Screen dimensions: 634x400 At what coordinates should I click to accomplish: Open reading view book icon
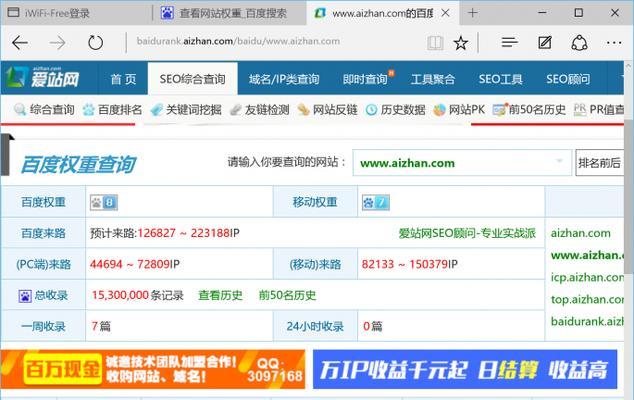pos(435,42)
